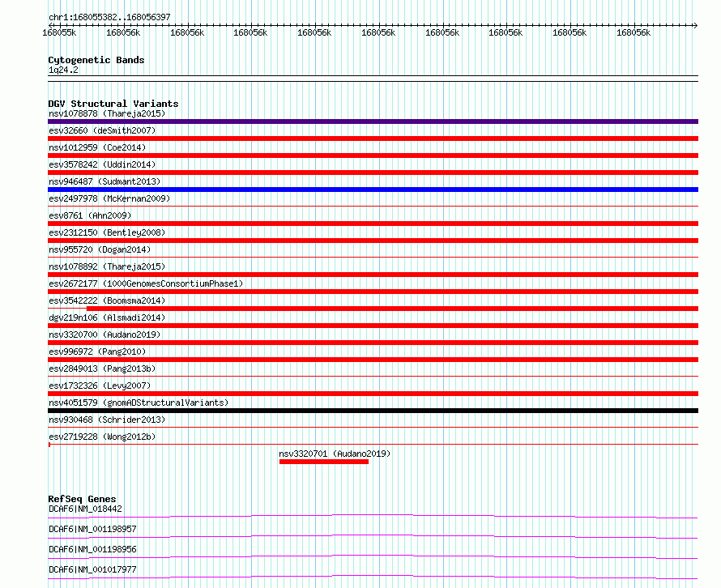Open variant dgv219n106 (Alsmadi2014) label
The width and height of the screenshot is (721, 588).
coord(107,317)
